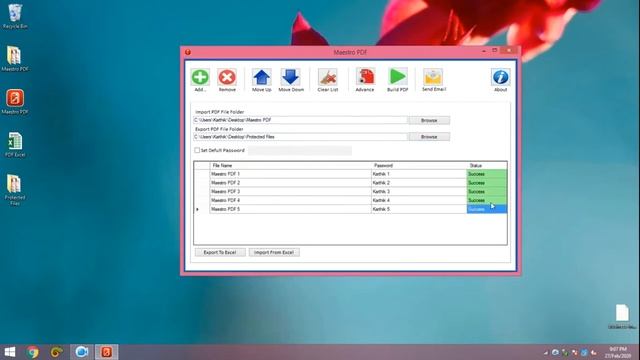Viewport: 640px width, 360px height.
Task: Show hidden system tray icons
Action: (546, 353)
